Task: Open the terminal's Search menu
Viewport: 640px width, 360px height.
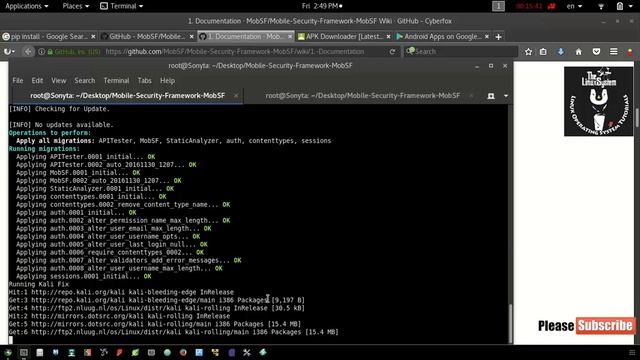Action: point(84,80)
